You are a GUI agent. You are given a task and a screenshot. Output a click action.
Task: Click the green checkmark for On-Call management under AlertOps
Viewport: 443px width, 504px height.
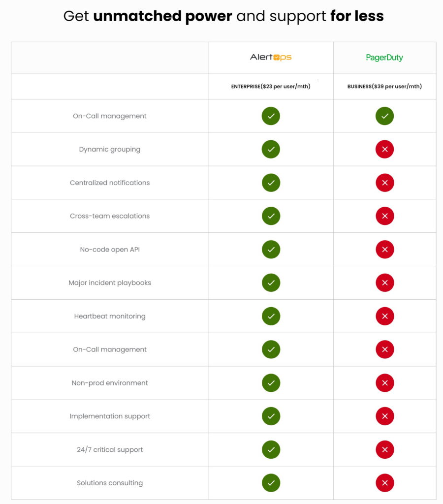click(271, 116)
